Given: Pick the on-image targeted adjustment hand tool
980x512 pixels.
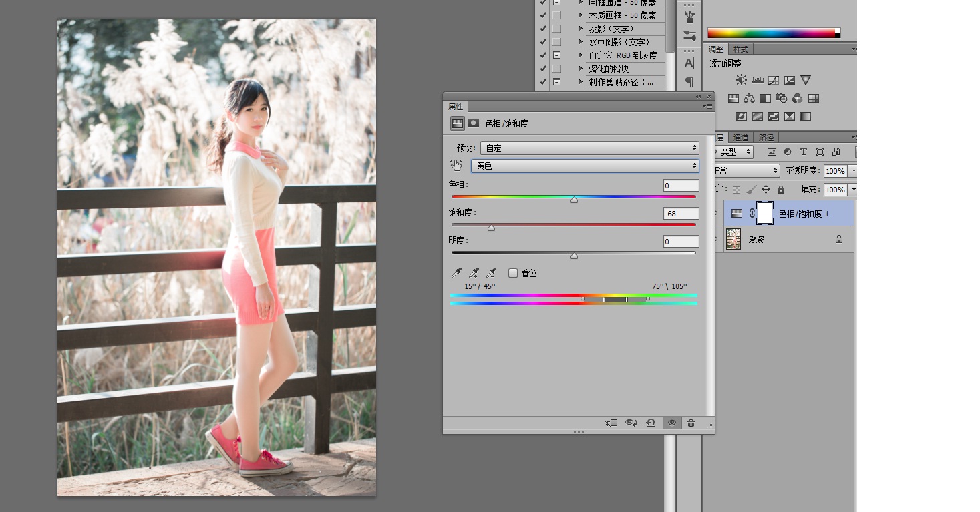Looking at the screenshot, I should (456, 166).
